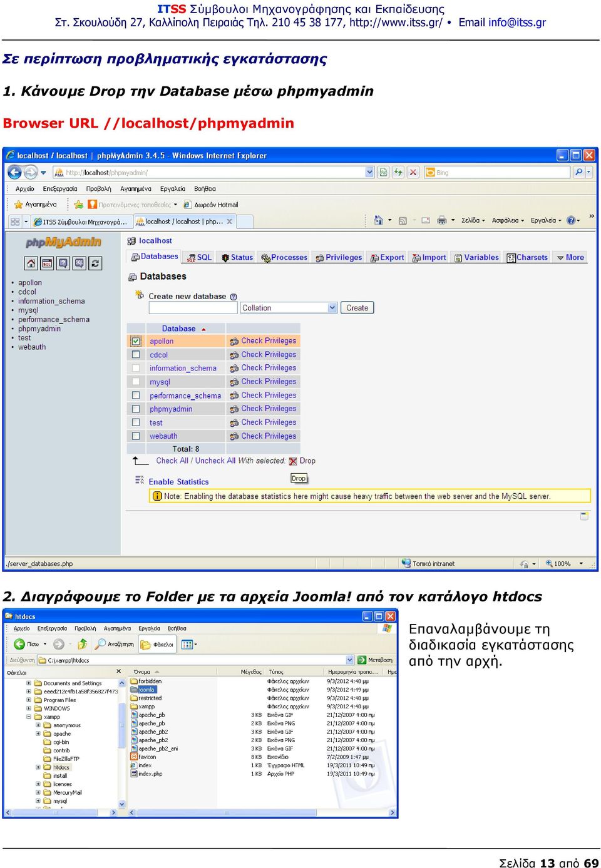Check the cdcol database checkbox
Screen dimensions: 601x868
pos(136,355)
